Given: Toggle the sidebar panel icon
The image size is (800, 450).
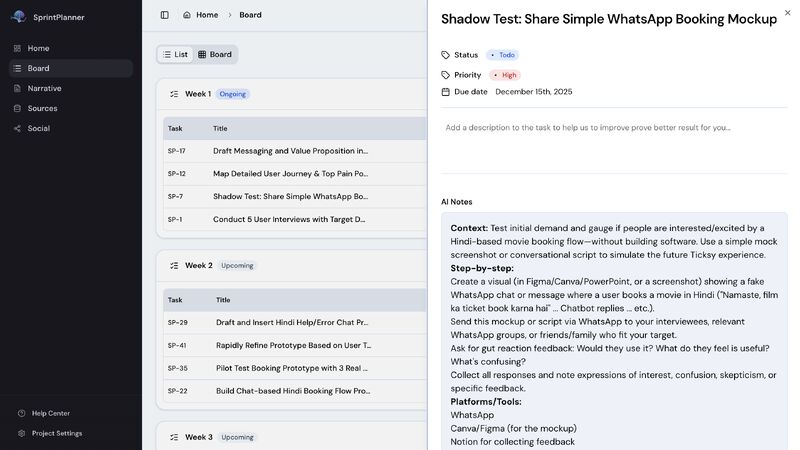Looking at the screenshot, I should click(x=164, y=15).
